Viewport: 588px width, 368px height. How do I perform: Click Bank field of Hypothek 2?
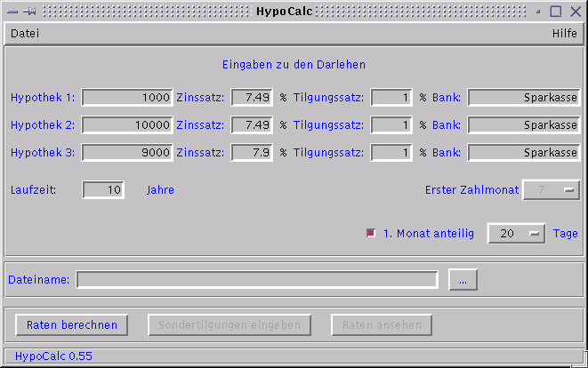523,124
